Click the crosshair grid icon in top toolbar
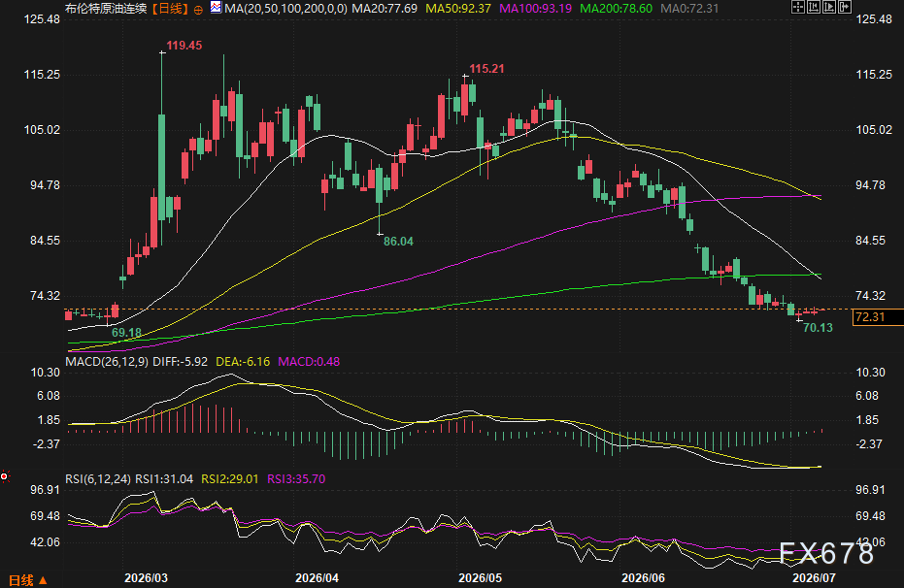The width and height of the screenshot is (904, 588). click(x=798, y=7)
